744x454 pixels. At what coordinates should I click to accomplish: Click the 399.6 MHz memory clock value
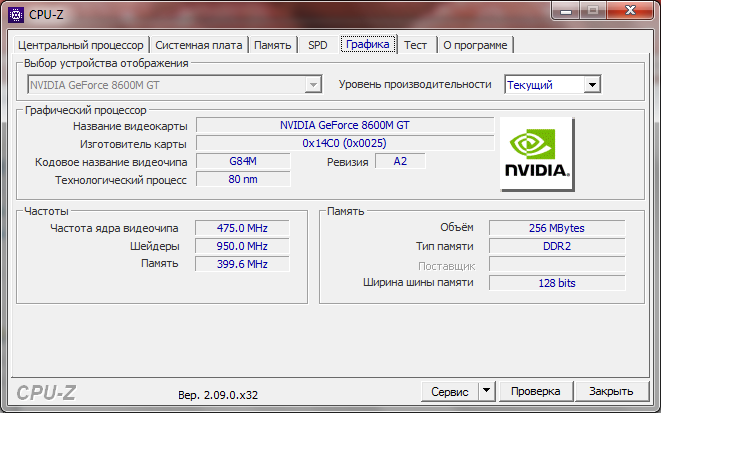[242, 264]
